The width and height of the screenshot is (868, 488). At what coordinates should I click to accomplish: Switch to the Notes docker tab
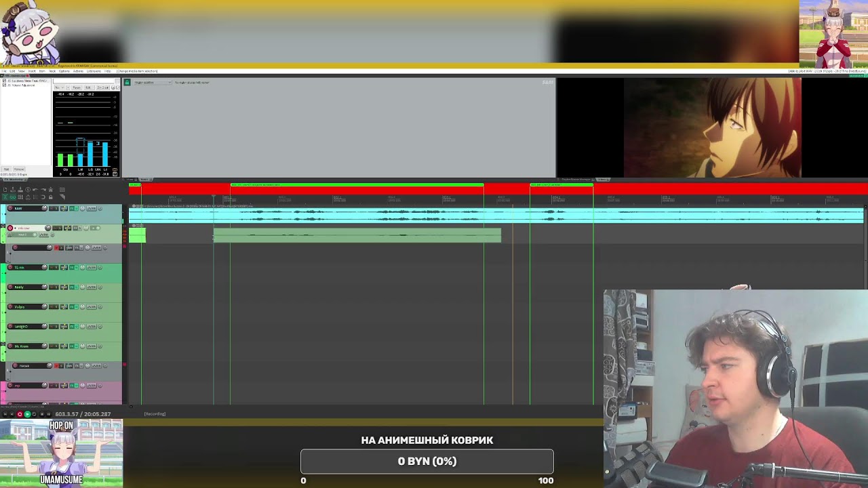[x=146, y=179]
